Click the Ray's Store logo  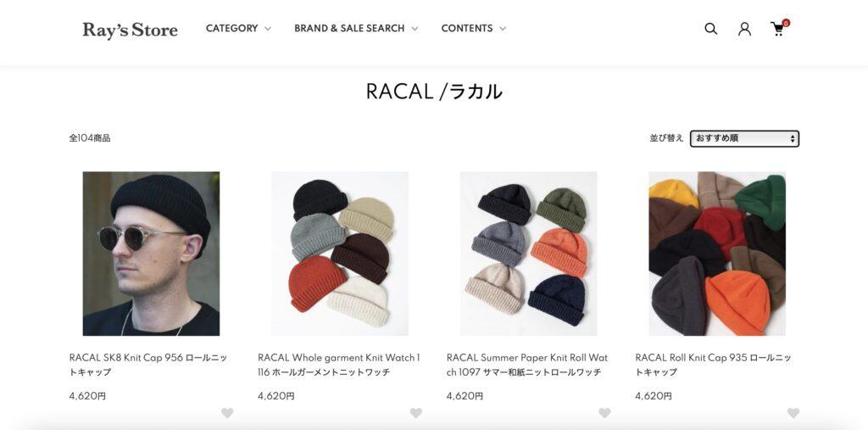(130, 30)
